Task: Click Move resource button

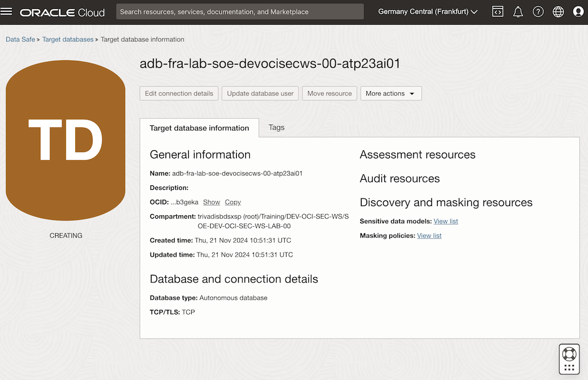Action: click(x=329, y=94)
